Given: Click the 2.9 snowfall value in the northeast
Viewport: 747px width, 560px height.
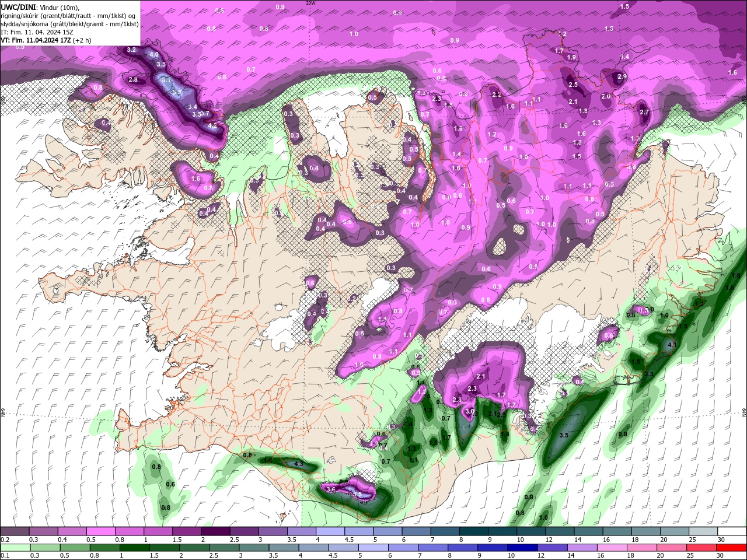Looking at the screenshot, I should 622,76.
